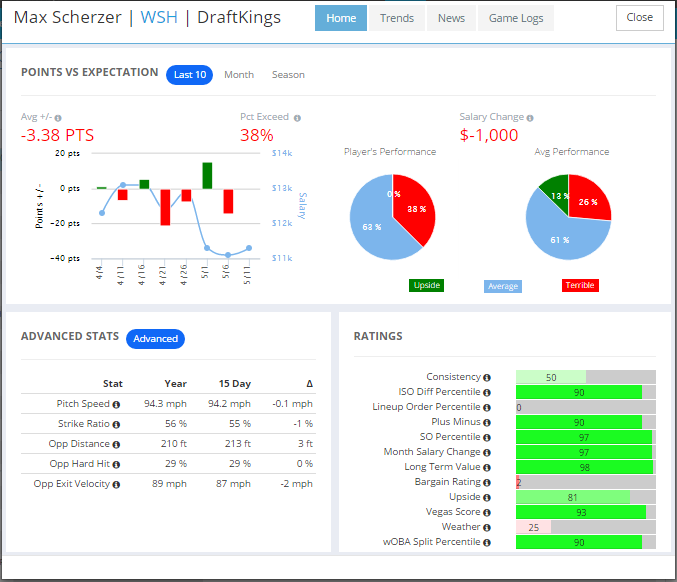Click the Vegas Score bar showing 93

pos(581,512)
